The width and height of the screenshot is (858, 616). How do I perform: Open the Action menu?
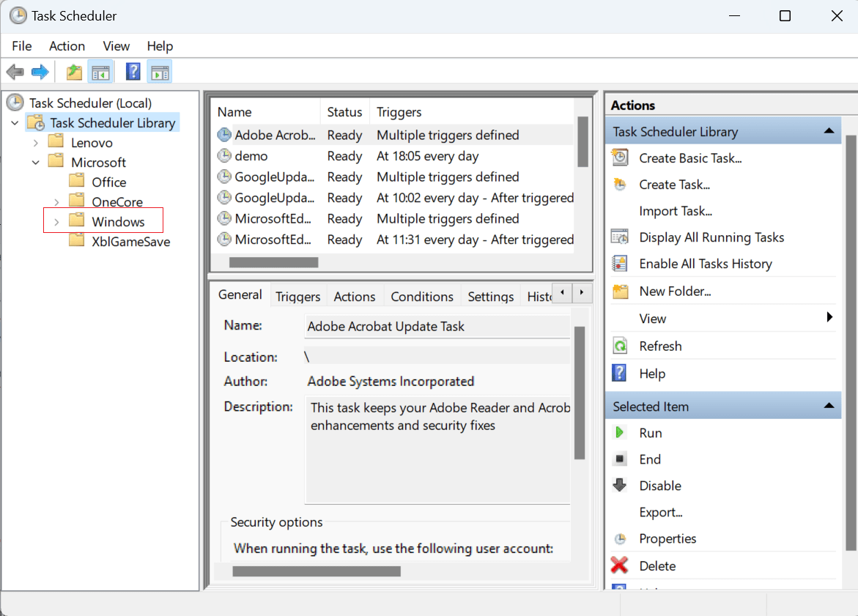click(67, 45)
